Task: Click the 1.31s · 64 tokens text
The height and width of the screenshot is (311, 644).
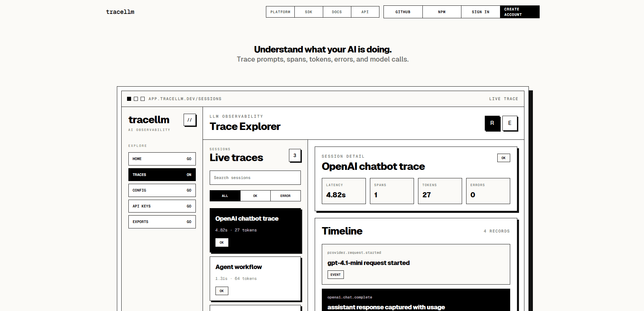Action: point(236,279)
